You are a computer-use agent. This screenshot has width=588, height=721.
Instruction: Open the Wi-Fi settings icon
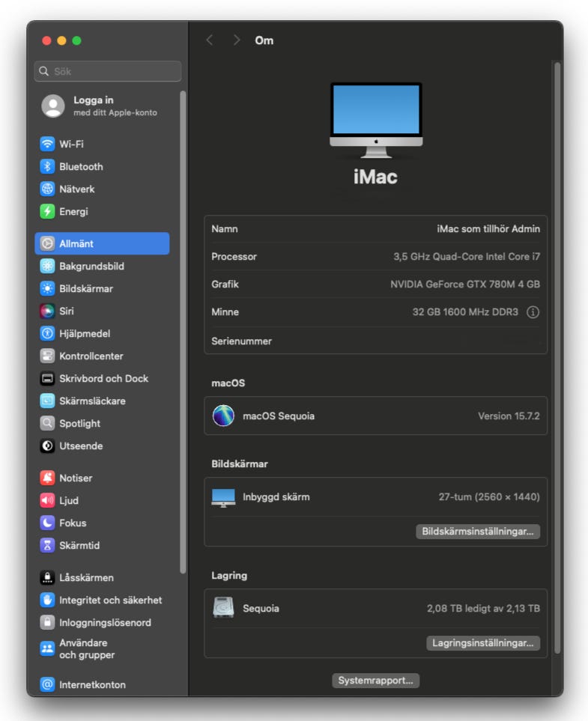47,144
